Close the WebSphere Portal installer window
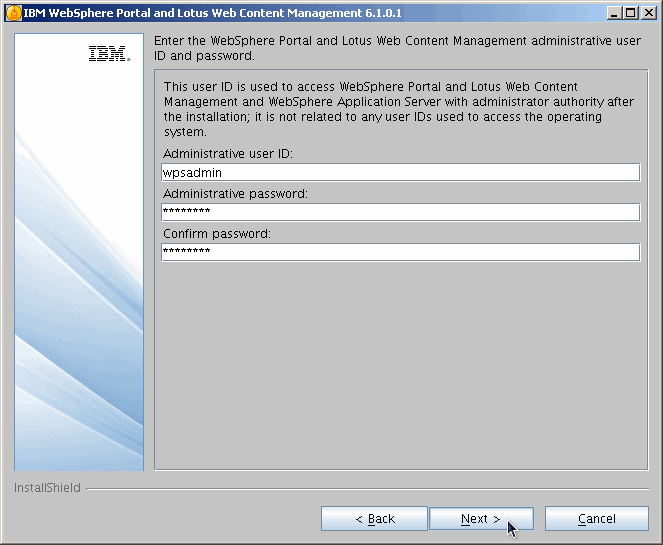Screen dimensions: 663x545 click(x=648, y=12)
